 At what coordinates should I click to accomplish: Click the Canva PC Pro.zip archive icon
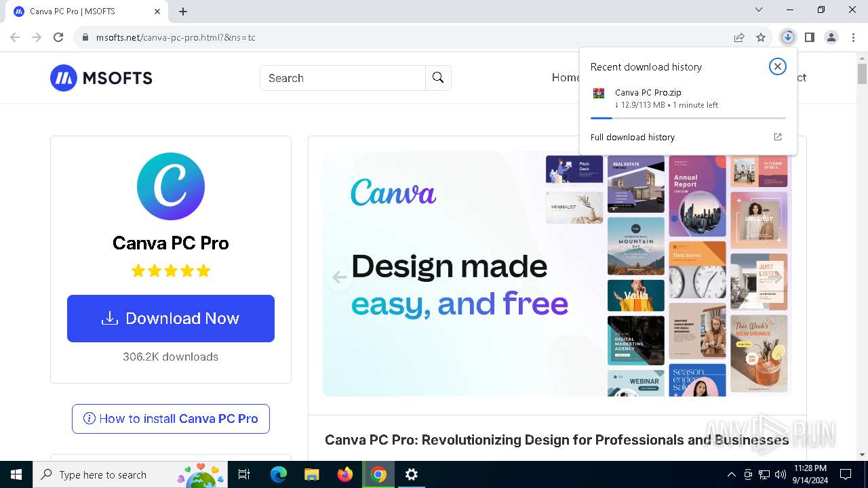tap(598, 93)
